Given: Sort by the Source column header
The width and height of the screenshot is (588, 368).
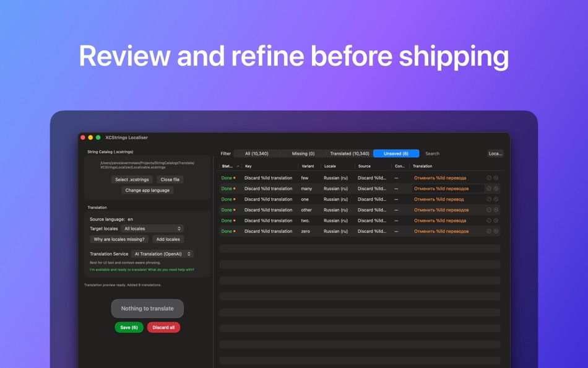Looking at the screenshot, I should [364, 166].
